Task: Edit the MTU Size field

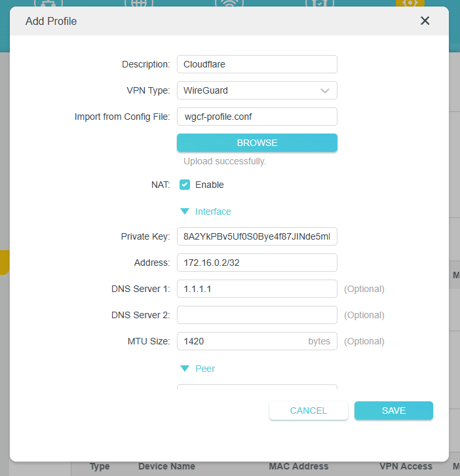Action: [x=257, y=341]
